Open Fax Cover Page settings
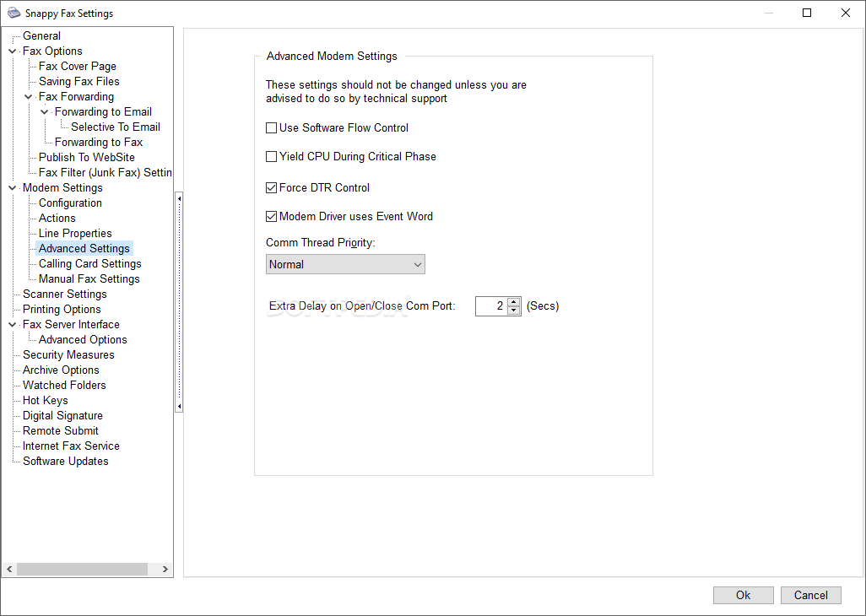The height and width of the screenshot is (616, 866). [78, 66]
